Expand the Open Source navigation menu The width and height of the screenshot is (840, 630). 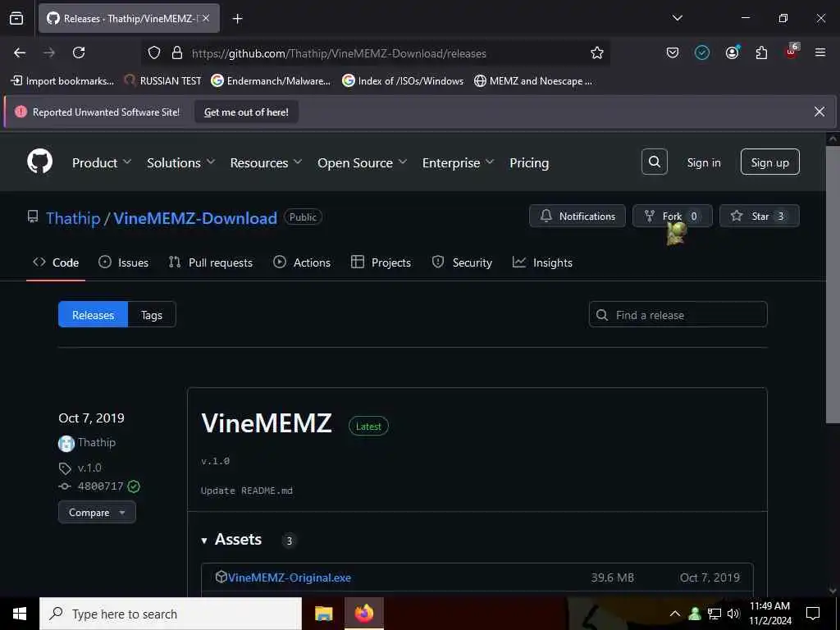click(362, 162)
